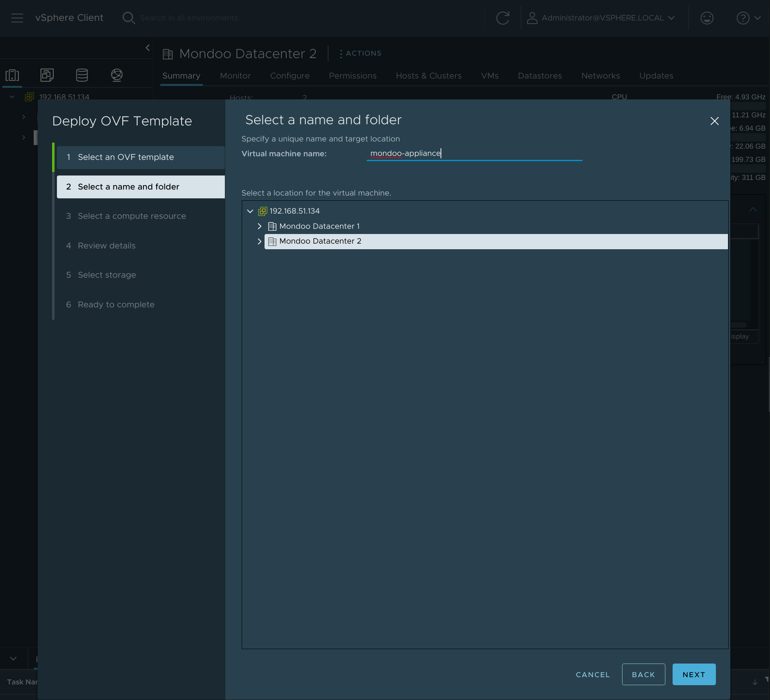This screenshot has width=770, height=700.
Task: Open the hamburger navigation menu
Action: click(x=17, y=18)
